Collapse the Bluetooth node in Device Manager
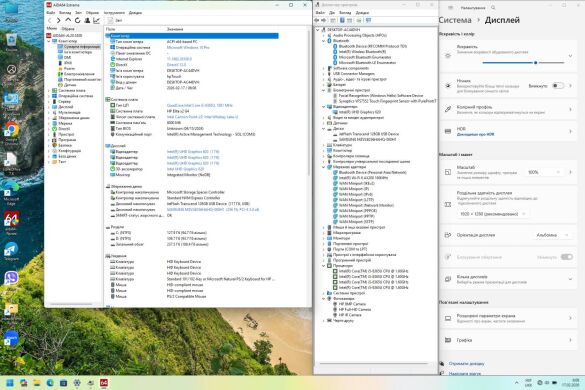 323,41
